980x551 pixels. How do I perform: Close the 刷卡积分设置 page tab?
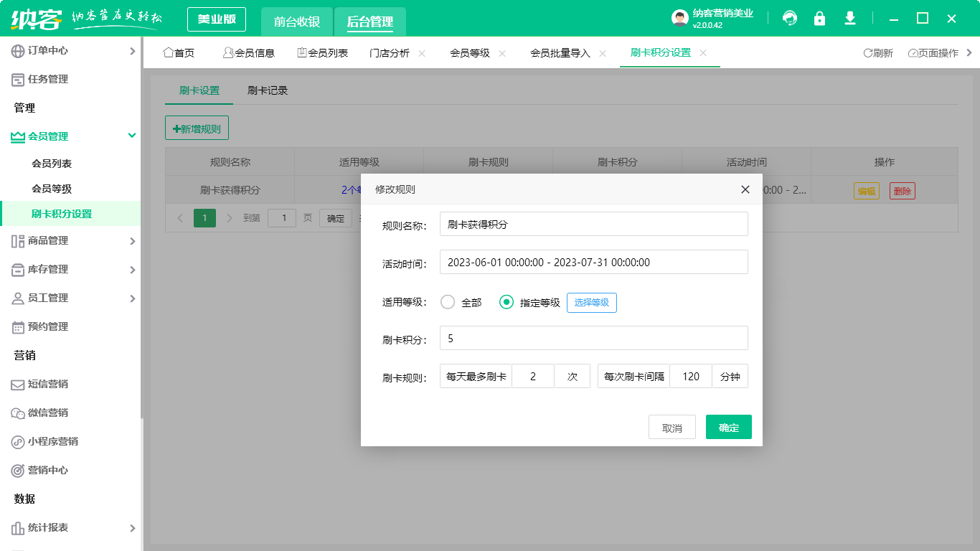click(703, 53)
